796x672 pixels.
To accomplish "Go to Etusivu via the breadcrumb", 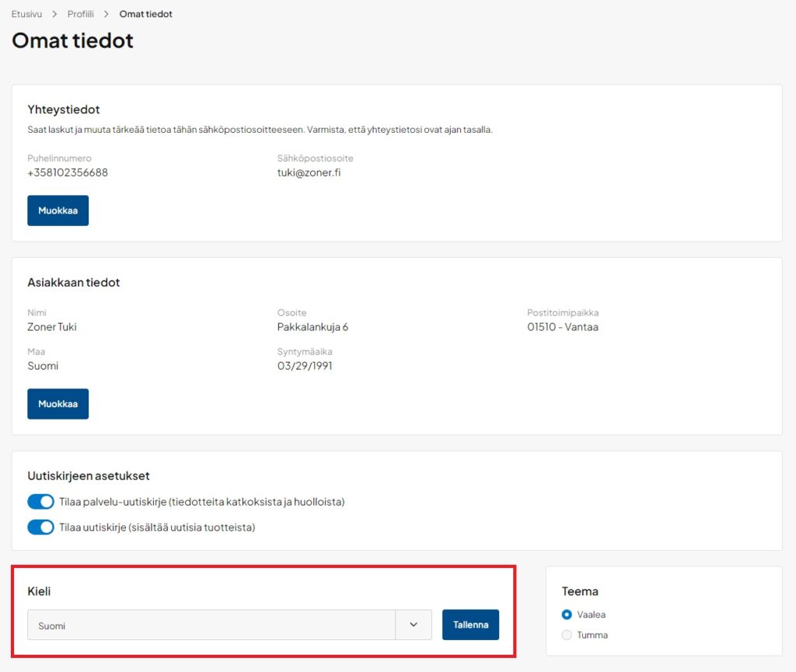I will 26,14.
